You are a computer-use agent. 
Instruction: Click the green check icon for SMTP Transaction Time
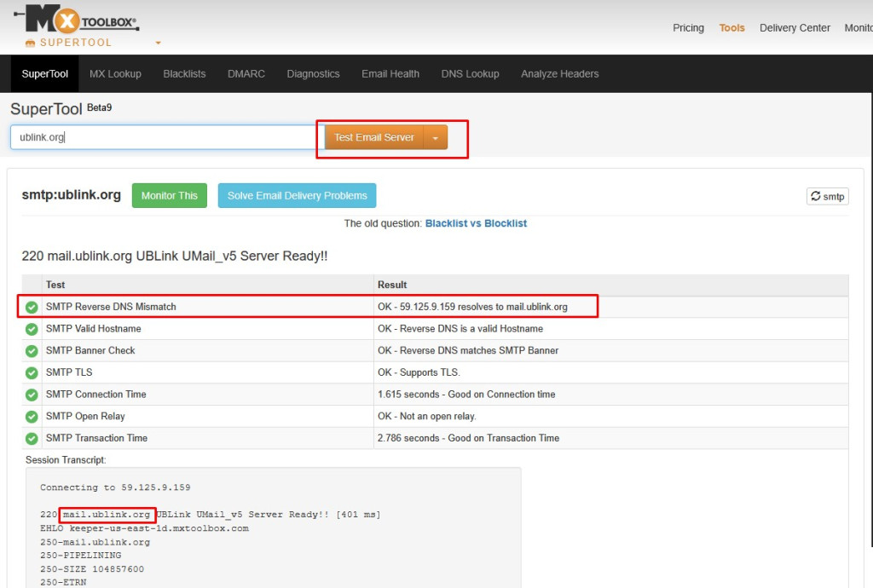click(32, 438)
